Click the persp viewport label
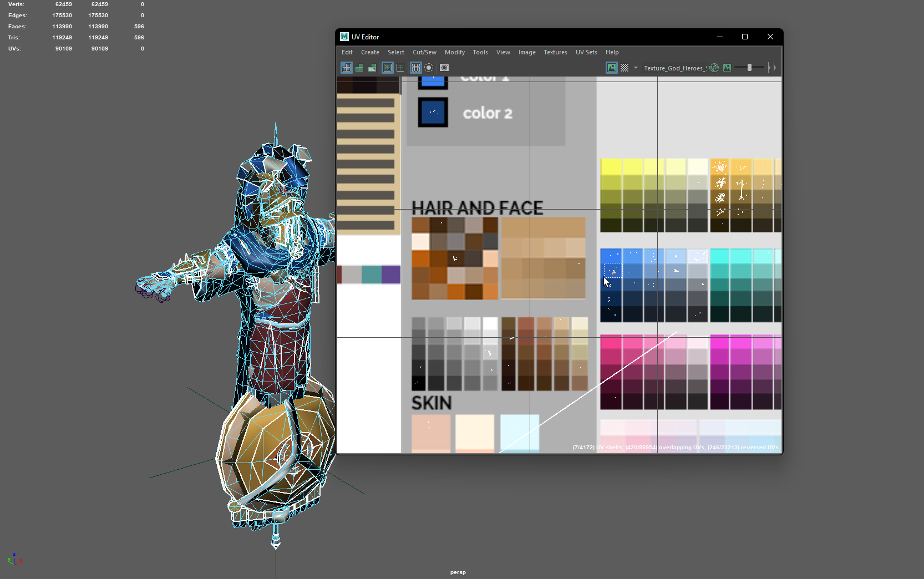Image resolution: width=924 pixels, height=579 pixels. click(458, 572)
